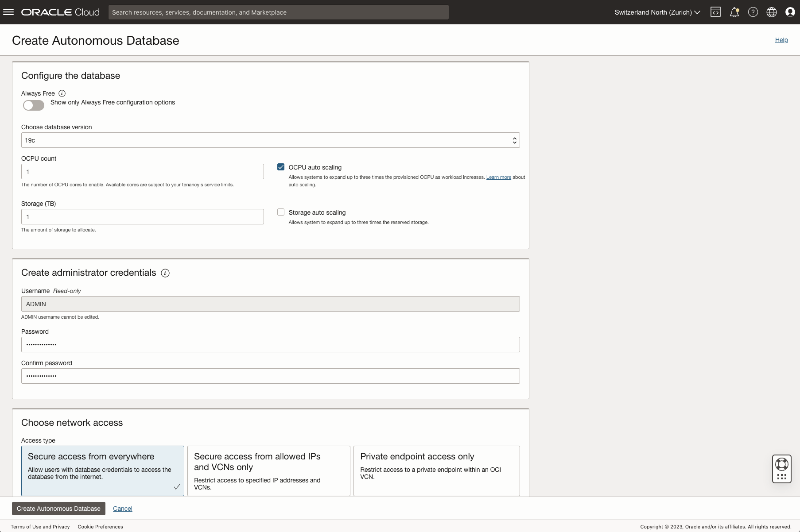
Task: Click the help question mark icon
Action: [753, 12]
